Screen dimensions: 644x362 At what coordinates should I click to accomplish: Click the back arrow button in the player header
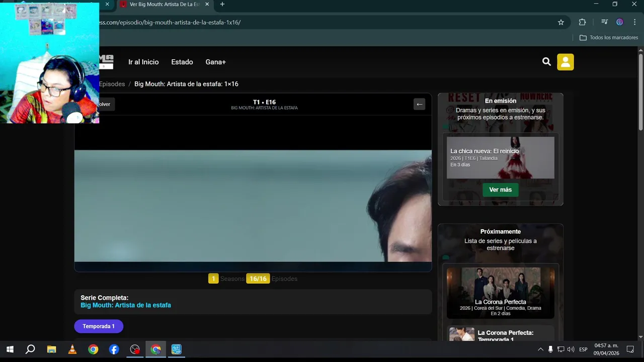pyautogui.click(x=420, y=104)
